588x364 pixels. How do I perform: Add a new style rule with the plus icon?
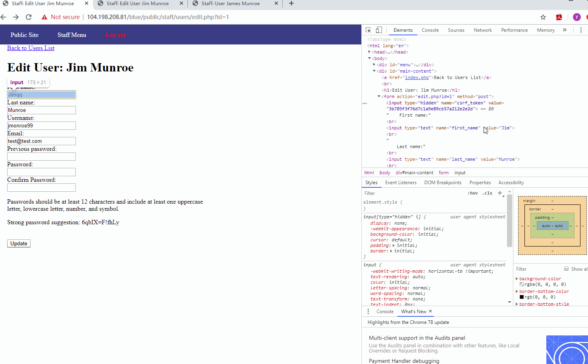pyautogui.click(x=500, y=193)
